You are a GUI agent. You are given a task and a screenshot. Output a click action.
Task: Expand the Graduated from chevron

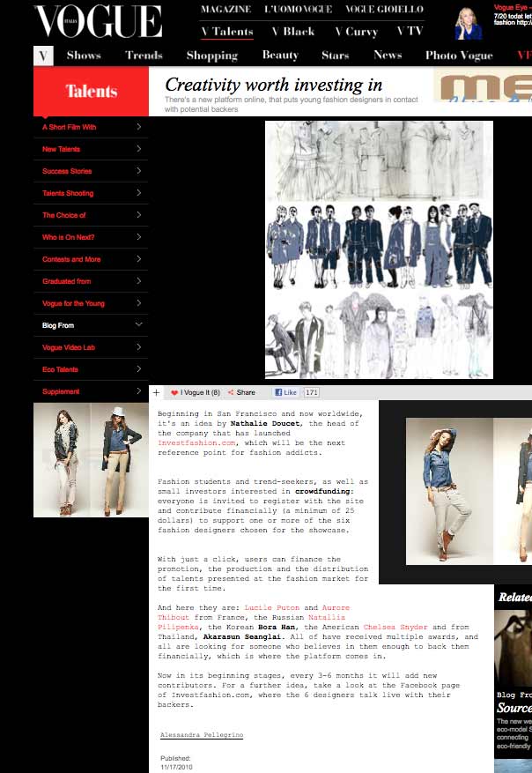[139, 281]
